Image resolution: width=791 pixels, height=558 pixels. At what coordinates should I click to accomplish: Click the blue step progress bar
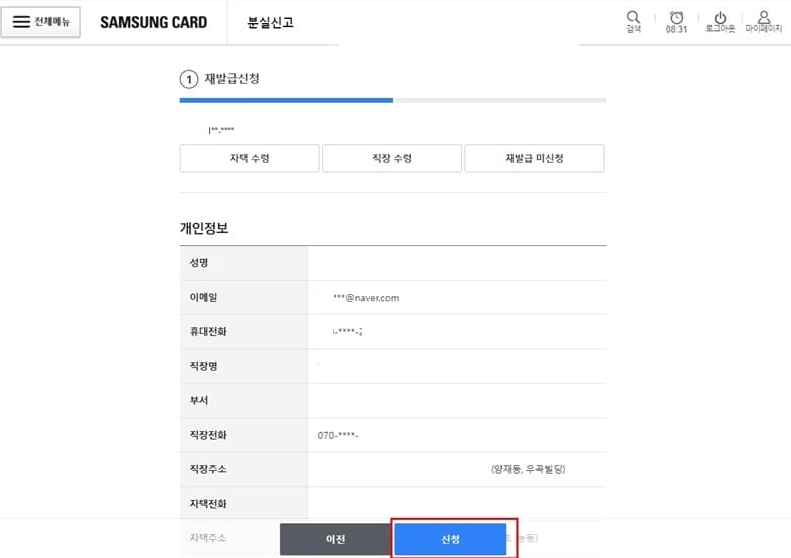point(286,100)
